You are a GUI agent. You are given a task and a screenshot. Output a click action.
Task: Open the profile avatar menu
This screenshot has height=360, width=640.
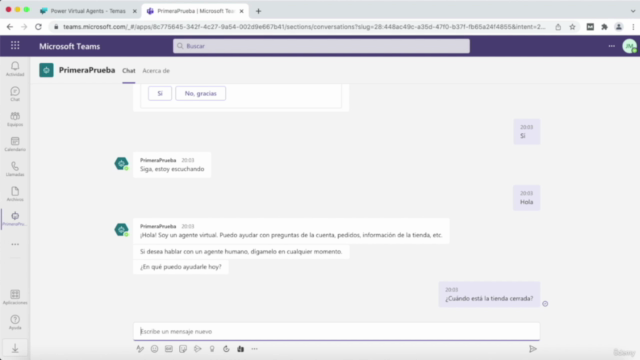[x=629, y=46]
